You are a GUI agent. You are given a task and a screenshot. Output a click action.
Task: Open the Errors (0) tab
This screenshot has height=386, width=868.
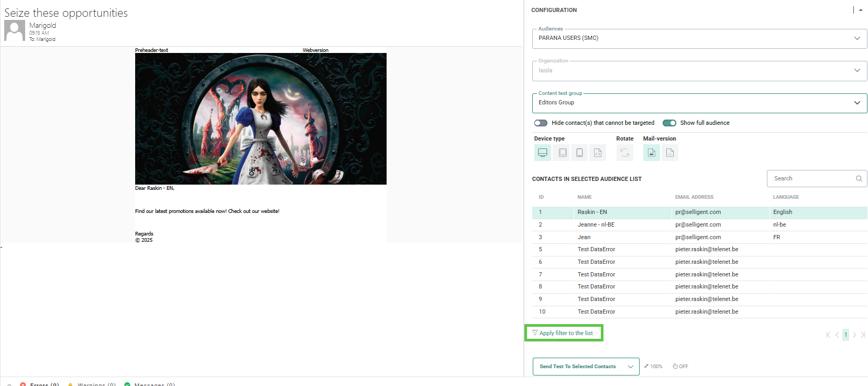(39, 384)
